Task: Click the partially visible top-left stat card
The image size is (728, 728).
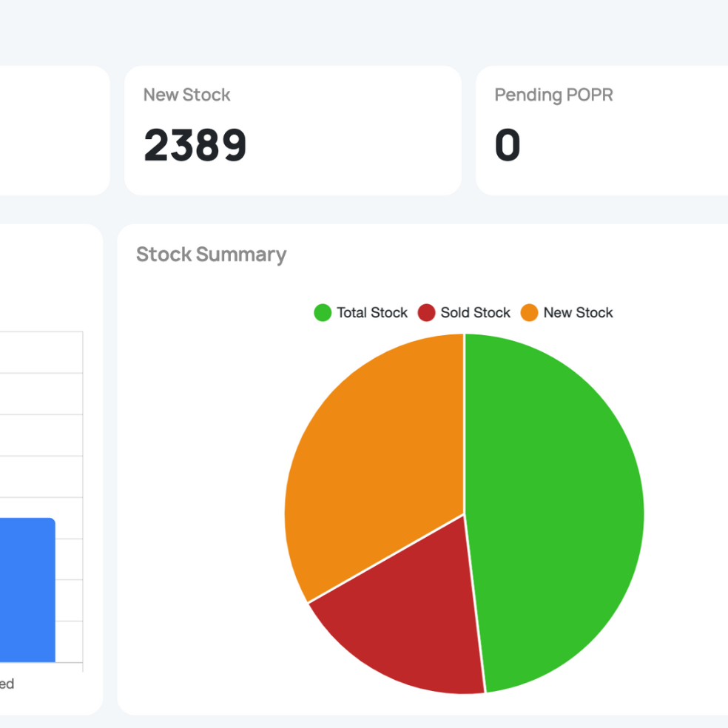Action: point(52,130)
